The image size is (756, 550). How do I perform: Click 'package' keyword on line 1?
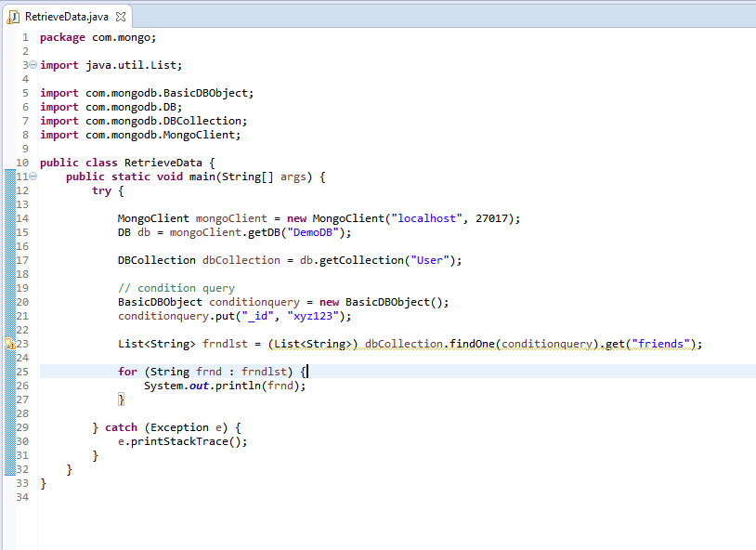[62, 38]
